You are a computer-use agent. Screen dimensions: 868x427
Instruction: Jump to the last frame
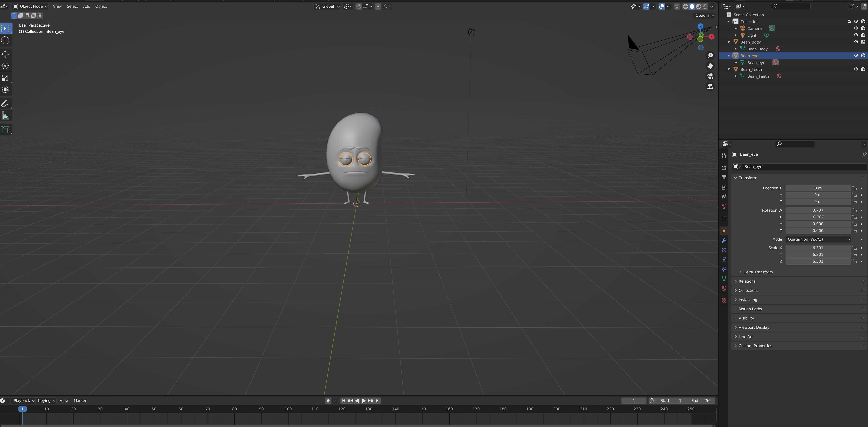pos(378,401)
